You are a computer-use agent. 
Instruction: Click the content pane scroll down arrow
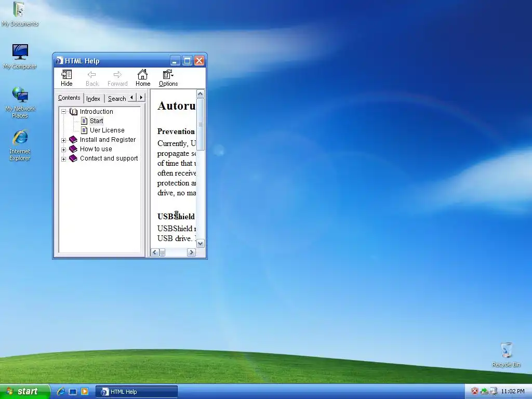201,243
